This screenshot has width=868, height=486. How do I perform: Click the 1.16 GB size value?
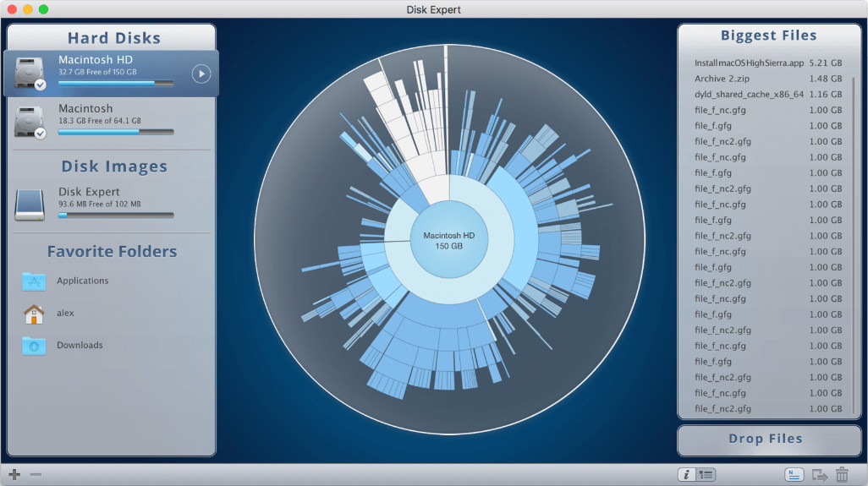click(x=826, y=95)
